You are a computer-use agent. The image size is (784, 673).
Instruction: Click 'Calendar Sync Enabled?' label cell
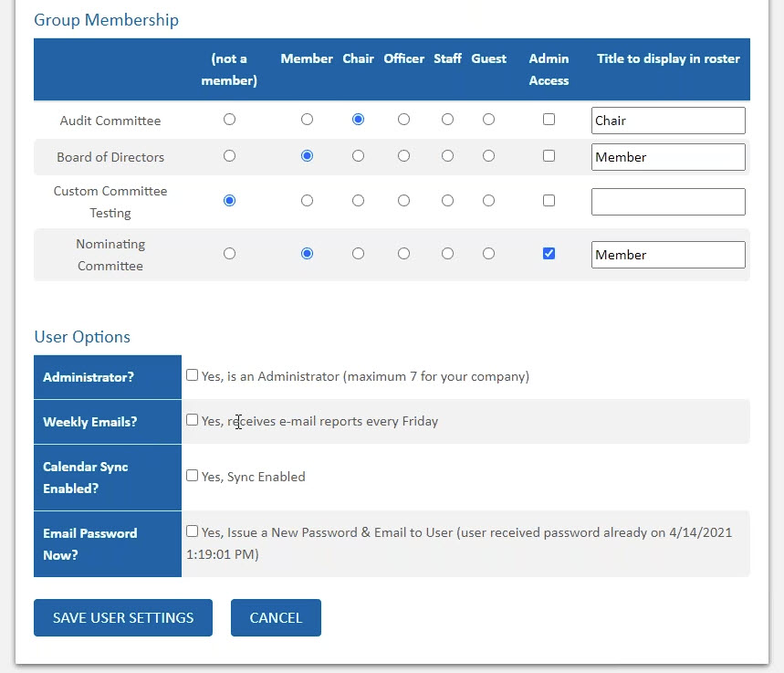point(108,478)
